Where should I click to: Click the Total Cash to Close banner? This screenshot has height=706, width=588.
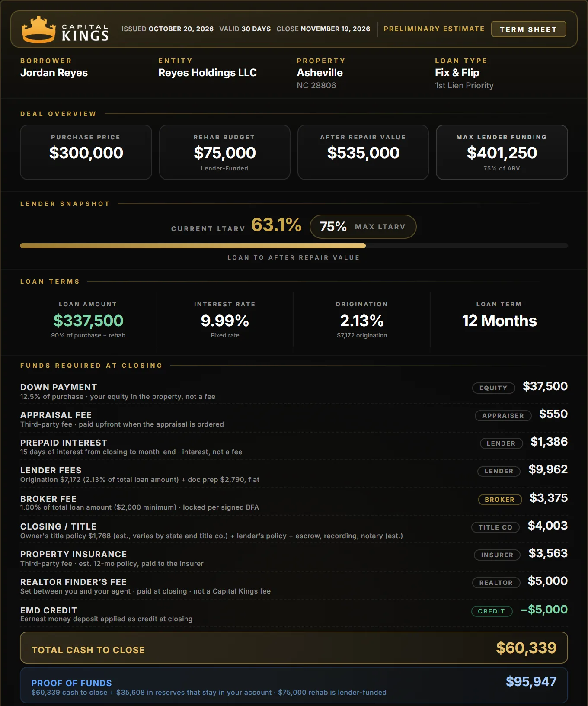click(x=294, y=648)
